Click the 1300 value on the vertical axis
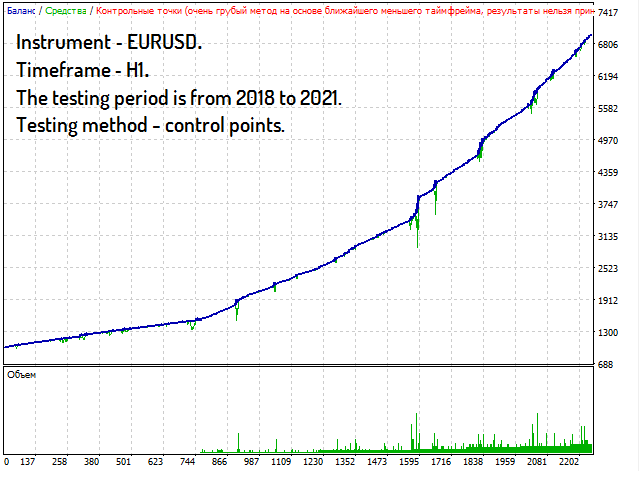This screenshot has width=640, height=480. [609, 333]
